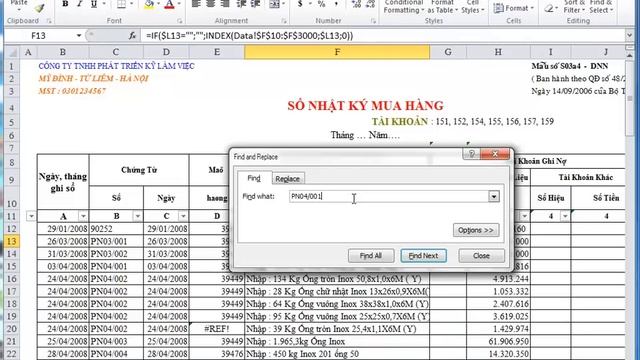Apply percent style format
Screen dimensions: 640x360
(x=322, y=4)
